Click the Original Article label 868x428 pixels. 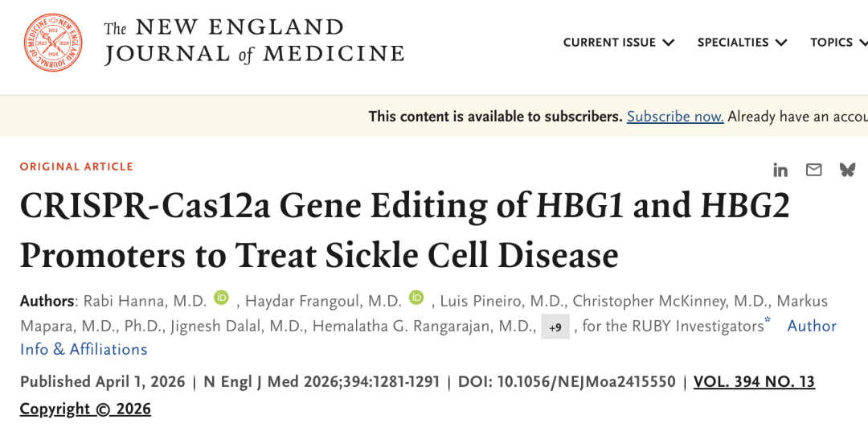tap(76, 167)
